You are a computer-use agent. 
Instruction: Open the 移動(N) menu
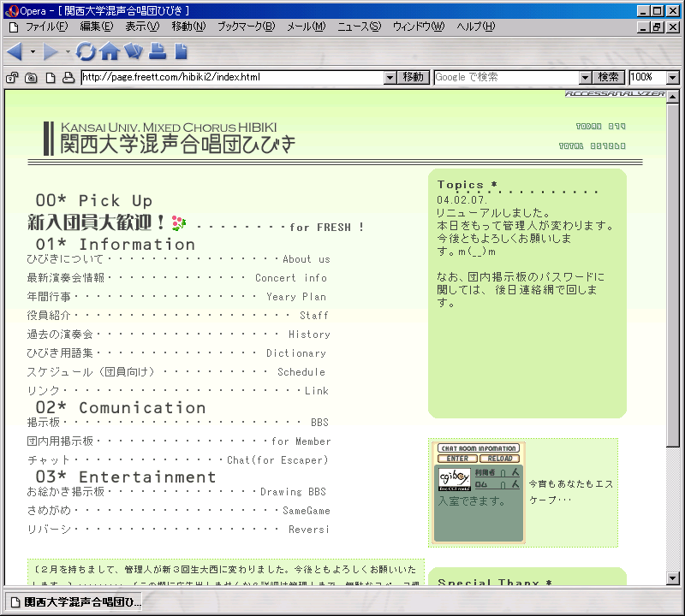pos(188,27)
